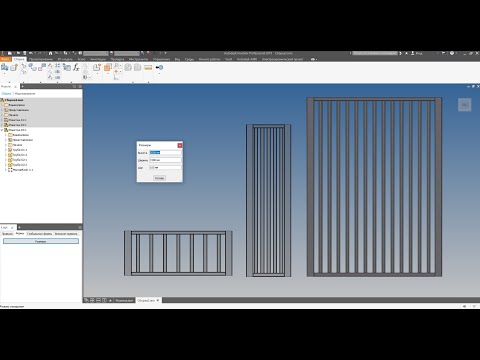Select the Constrain tool in the ribbon
Viewport: 480px width, 360px height.
[42, 67]
